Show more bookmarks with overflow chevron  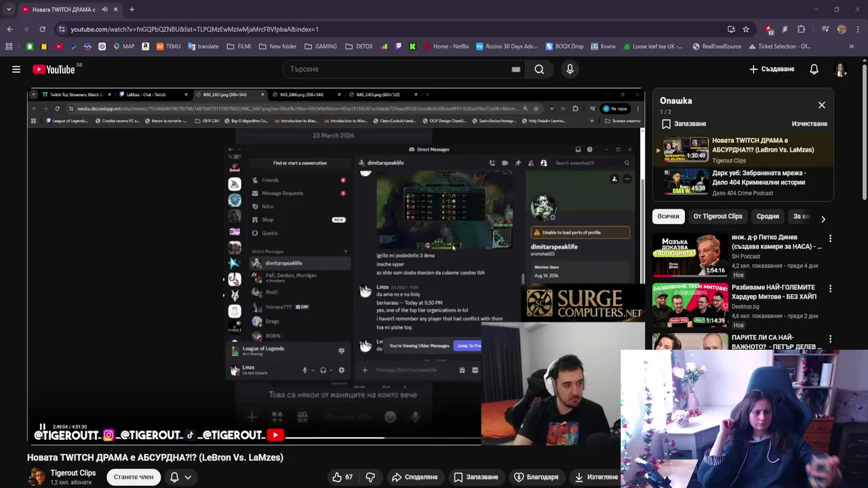(852, 47)
